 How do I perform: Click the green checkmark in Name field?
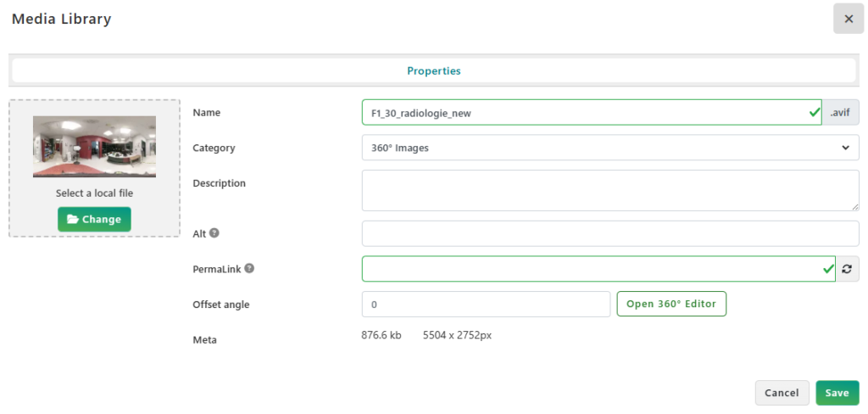(814, 113)
